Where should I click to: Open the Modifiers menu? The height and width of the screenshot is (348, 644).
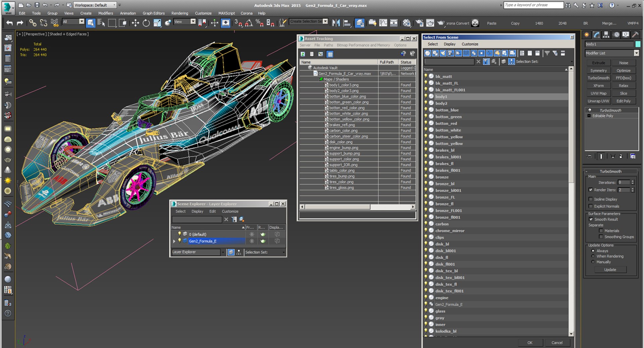pyautogui.click(x=105, y=13)
